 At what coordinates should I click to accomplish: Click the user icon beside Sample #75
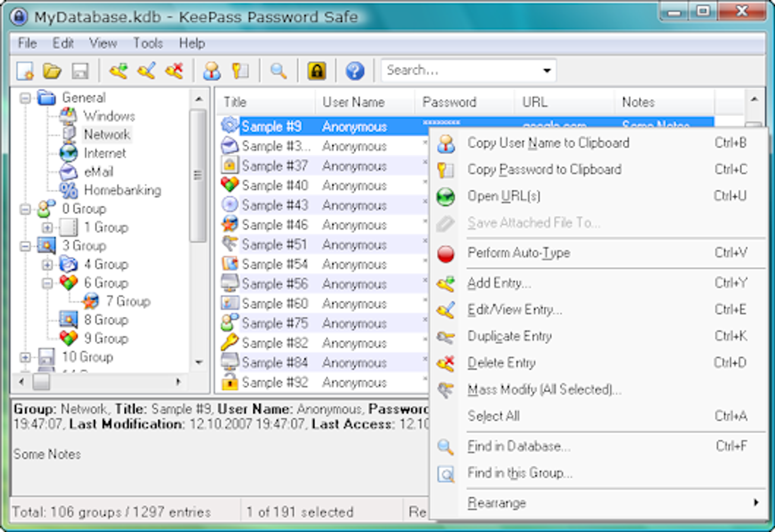pos(229,323)
